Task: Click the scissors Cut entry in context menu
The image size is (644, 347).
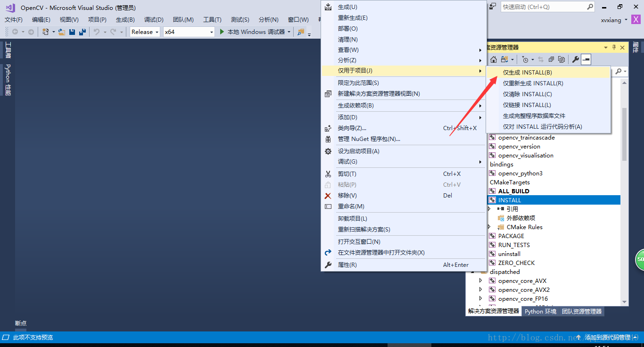Action: pyautogui.click(x=403, y=174)
